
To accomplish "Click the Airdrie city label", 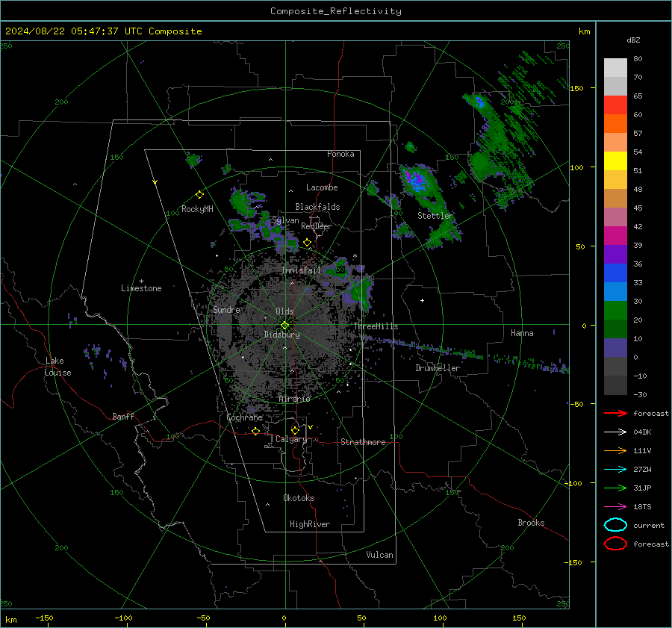I will pyautogui.click(x=294, y=399).
